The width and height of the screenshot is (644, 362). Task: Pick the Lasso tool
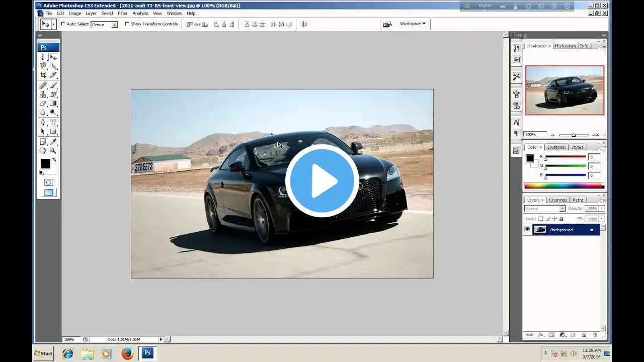pyautogui.click(x=43, y=66)
